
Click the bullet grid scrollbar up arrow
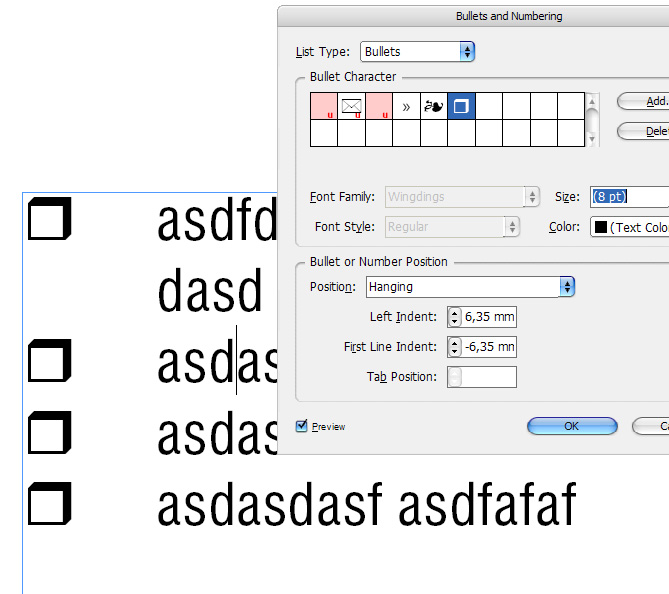(592, 101)
